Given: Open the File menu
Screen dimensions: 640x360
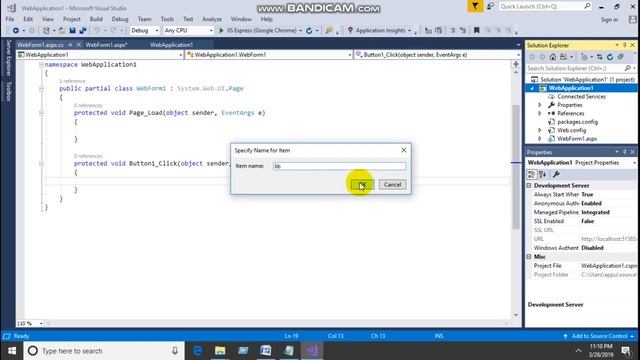Looking at the screenshot, I should point(10,19).
